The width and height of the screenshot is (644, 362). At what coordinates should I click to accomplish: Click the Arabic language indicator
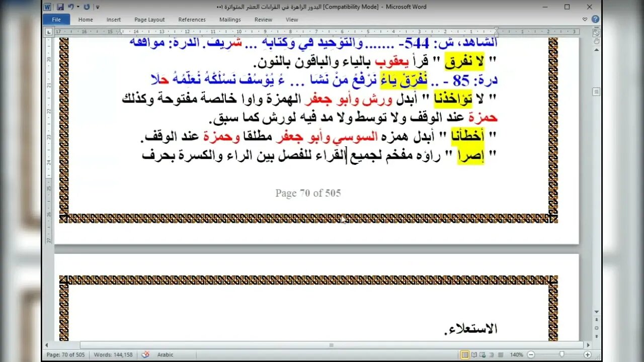click(165, 354)
